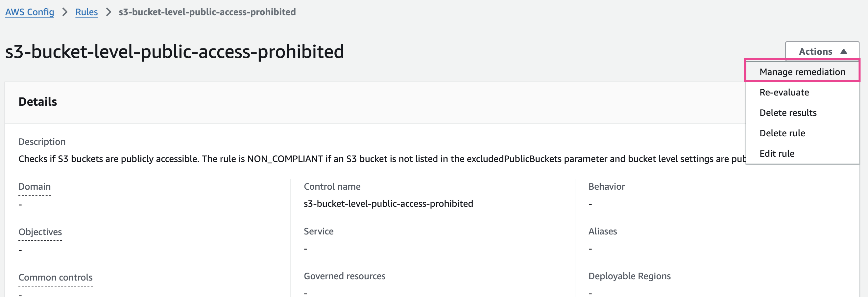Image resolution: width=868 pixels, height=297 pixels.
Task: Click the current rule name in breadcrumb
Action: point(207,12)
